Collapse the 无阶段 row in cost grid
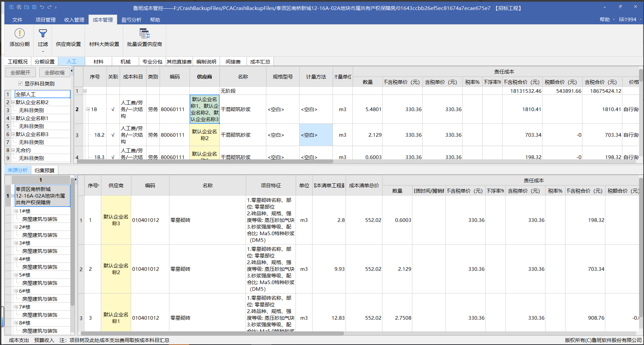This screenshot has width=644, height=345. [85, 91]
